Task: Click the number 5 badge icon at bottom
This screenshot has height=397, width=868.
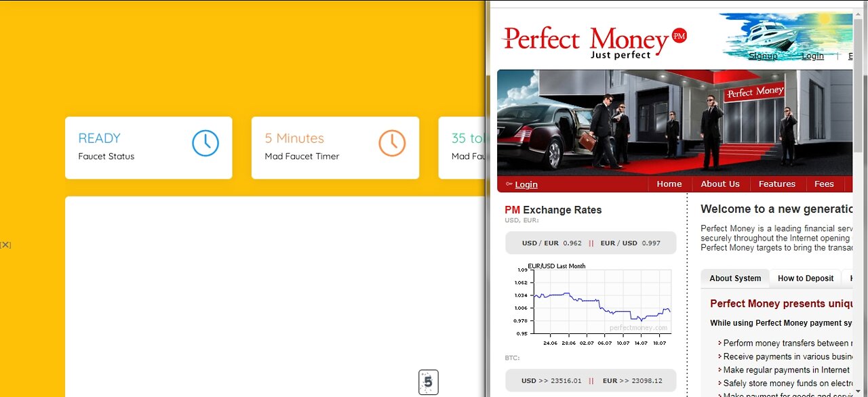Action: point(429,382)
